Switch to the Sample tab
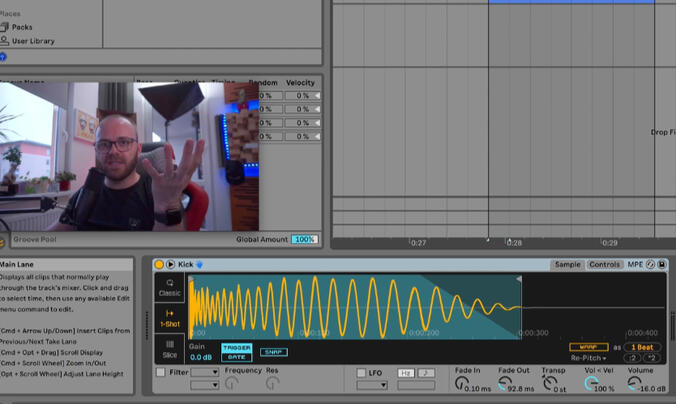 (567, 264)
